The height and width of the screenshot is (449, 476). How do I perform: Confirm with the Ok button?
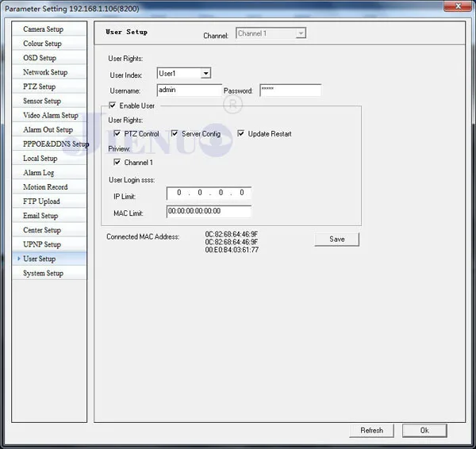tap(424, 431)
